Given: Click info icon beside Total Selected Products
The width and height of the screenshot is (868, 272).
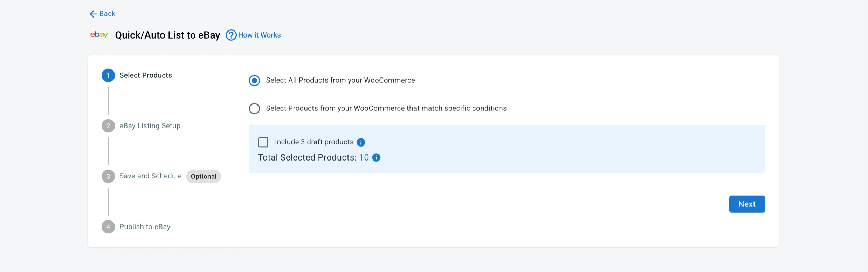Looking at the screenshot, I should [x=376, y=158].
